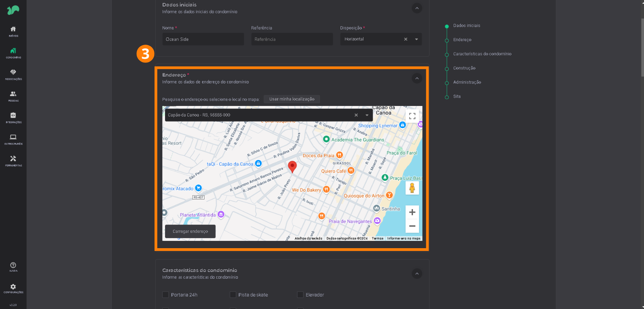Clear the Capão da Canoa address search
644x309 pixels.
[356, 115]
